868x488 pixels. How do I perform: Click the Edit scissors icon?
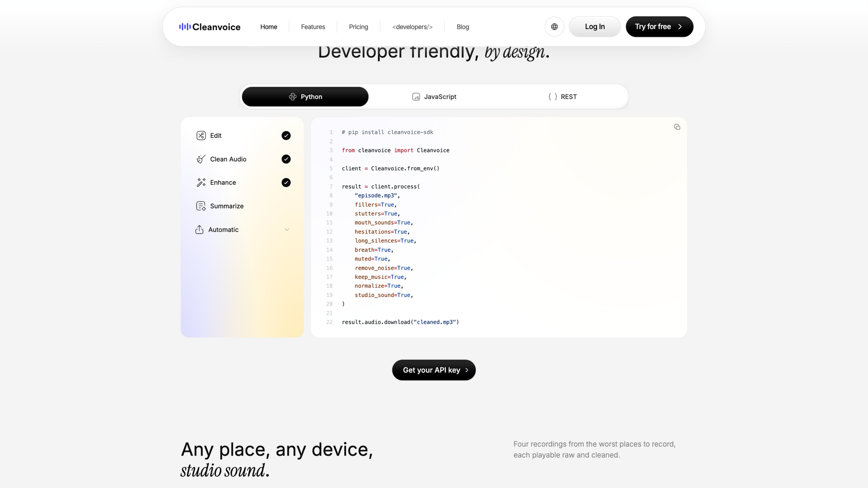(201, 136)
